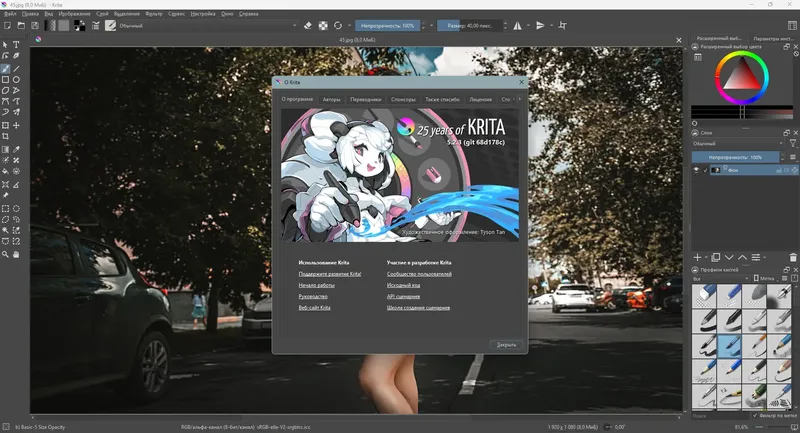800x433 pixels.
Task: Select the Crop tool
Action: coord(5,137)
